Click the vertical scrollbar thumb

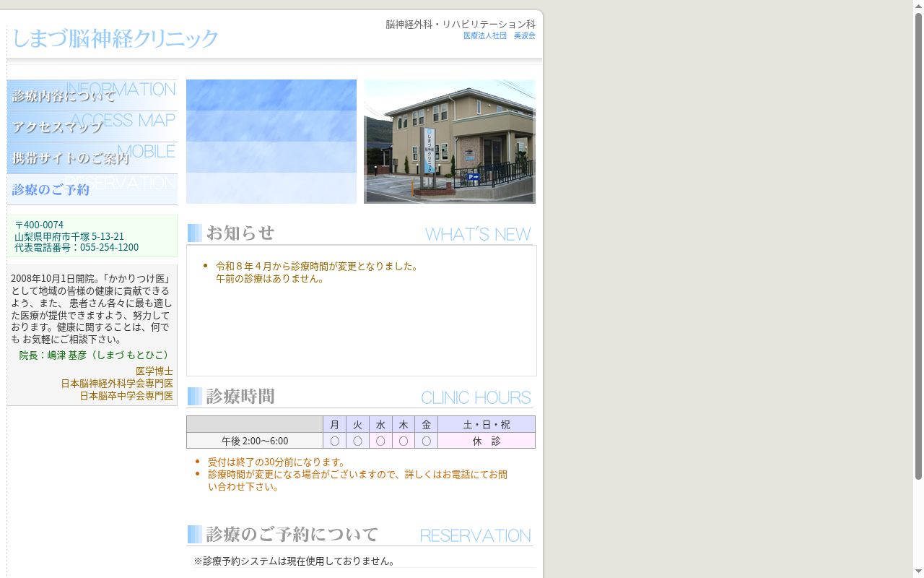pos(918,246)
